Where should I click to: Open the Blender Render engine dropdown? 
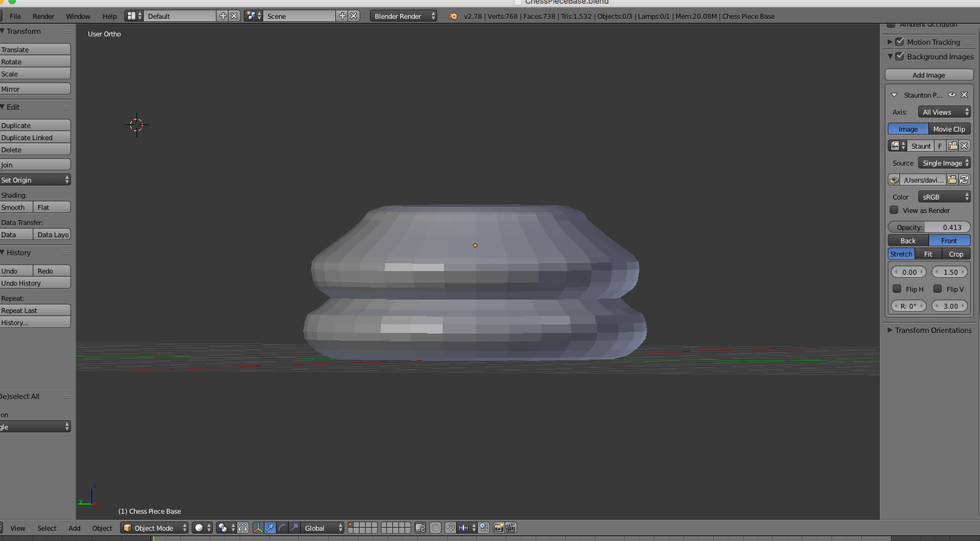click(x=403, y=16)
